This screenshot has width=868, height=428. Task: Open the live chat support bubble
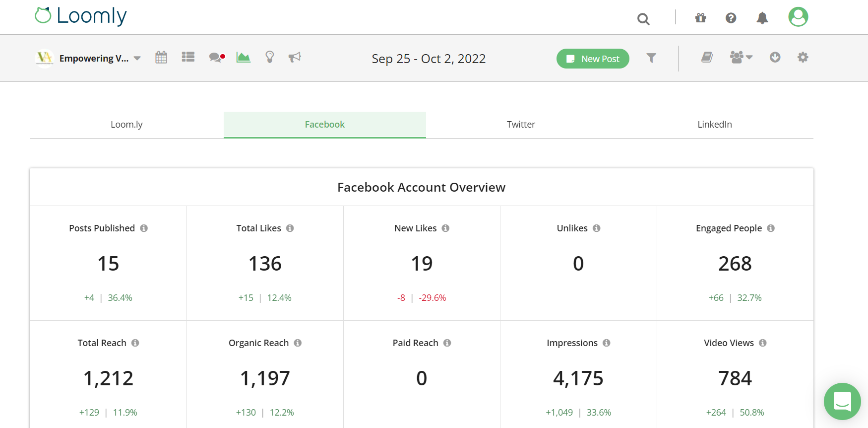point(842,401)
